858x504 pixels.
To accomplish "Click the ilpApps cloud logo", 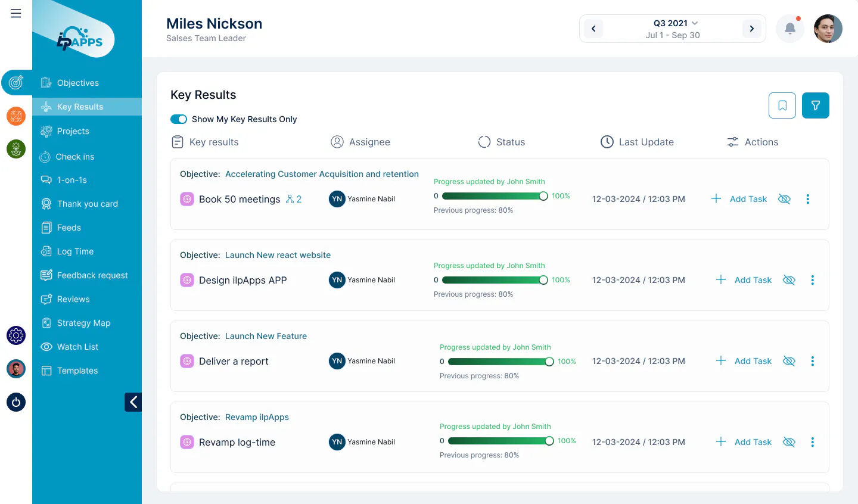I will pos(80,40).
